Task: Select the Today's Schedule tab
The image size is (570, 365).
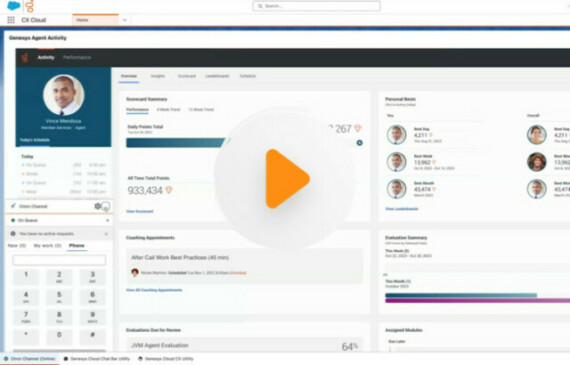Action: point(35,140)
